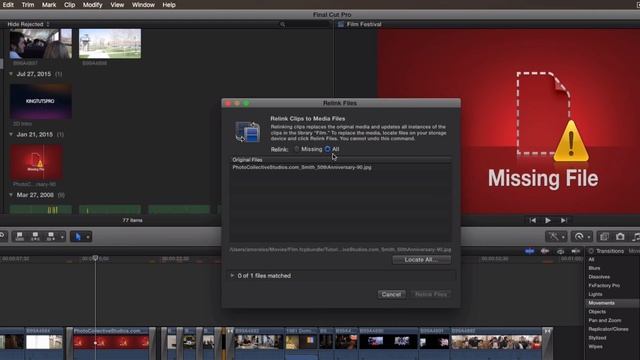Click the browser search magnifier icon
Screen dimensions: 640x360
(282, 24)
